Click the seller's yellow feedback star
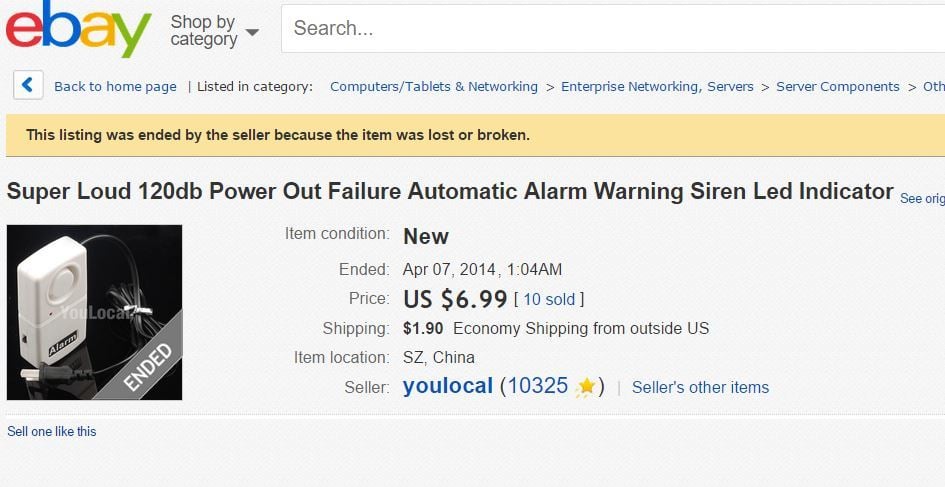 tap(586, 387)
